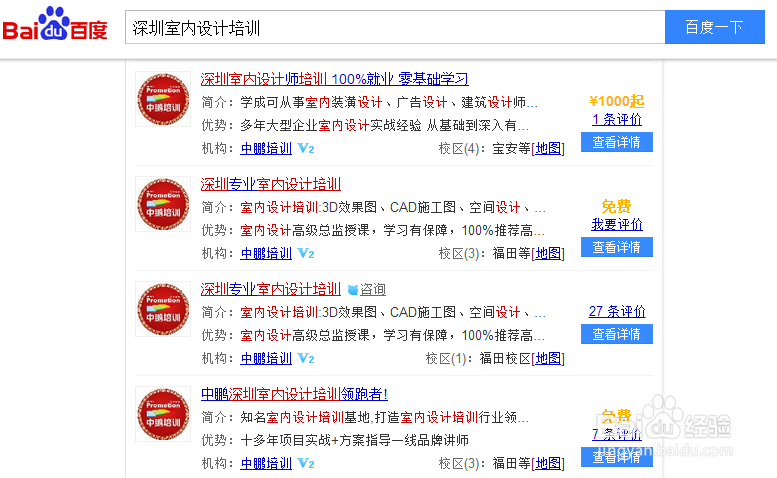Viewport: 777px width, 478px height.
Task: Click the line 优势: 多年大型企业室内设计实战经验
Action: (365, 125)
